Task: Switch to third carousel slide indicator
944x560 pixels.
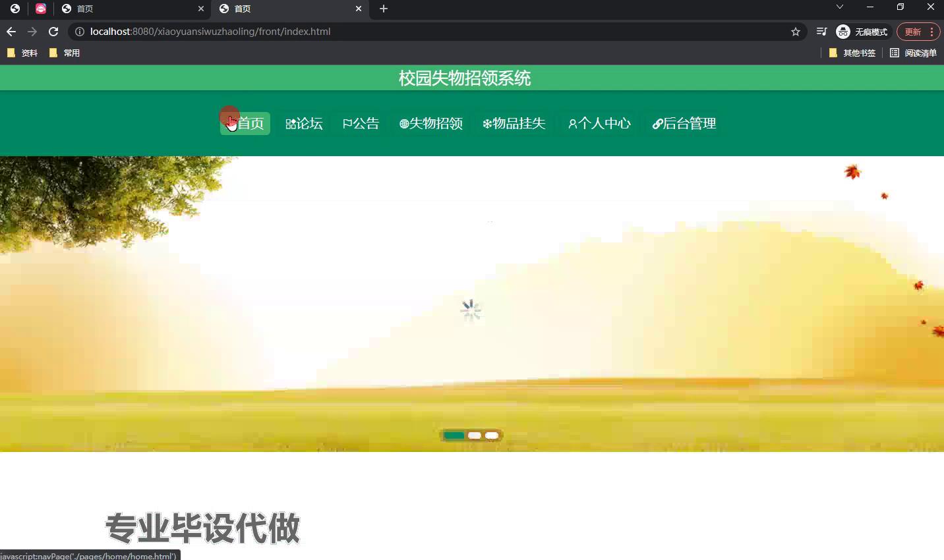Action: (492, 435)
